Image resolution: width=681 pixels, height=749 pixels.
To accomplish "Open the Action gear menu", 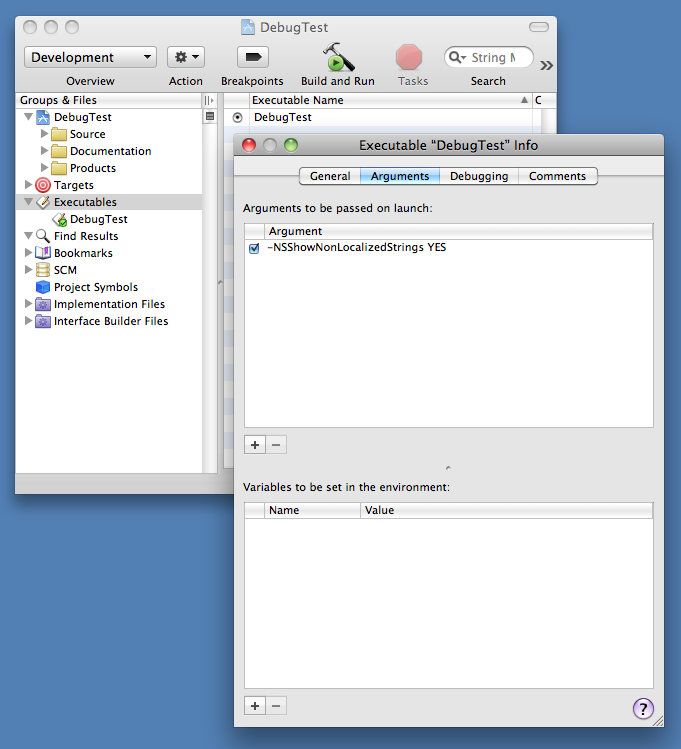I will [185, 57].
